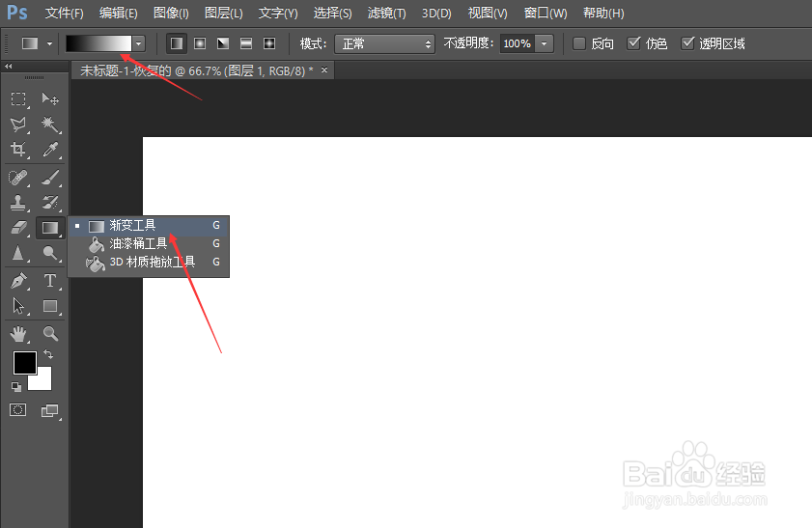The width and height of the screenshot is (812, 528).
Task: Select the Path Selection tool
Action: (18, 306)
